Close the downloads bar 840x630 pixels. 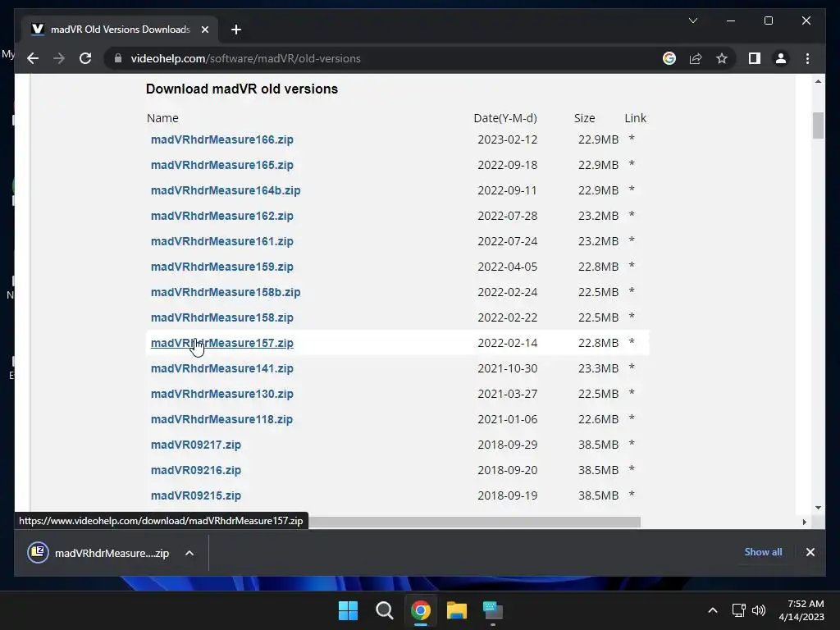pos(810,552)
